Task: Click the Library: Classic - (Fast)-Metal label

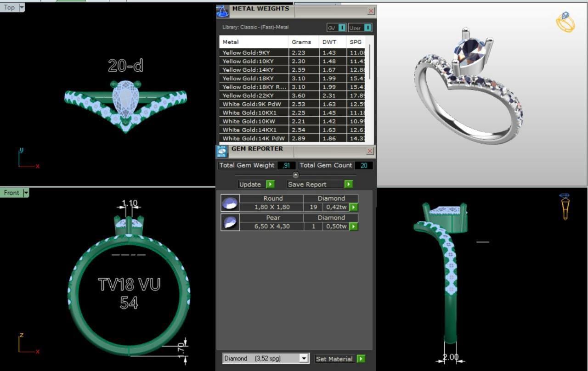Action: (x=255, y=27)
